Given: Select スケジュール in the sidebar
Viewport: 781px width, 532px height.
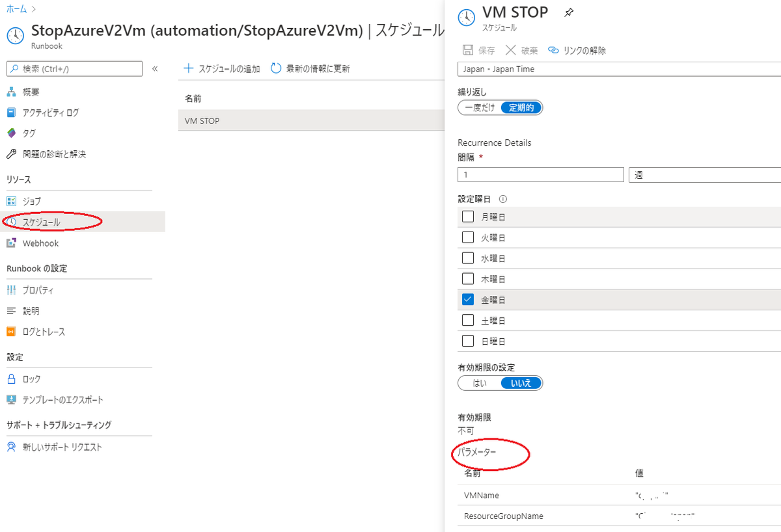Looking at the screenshot, I should (x=41, y=222).
